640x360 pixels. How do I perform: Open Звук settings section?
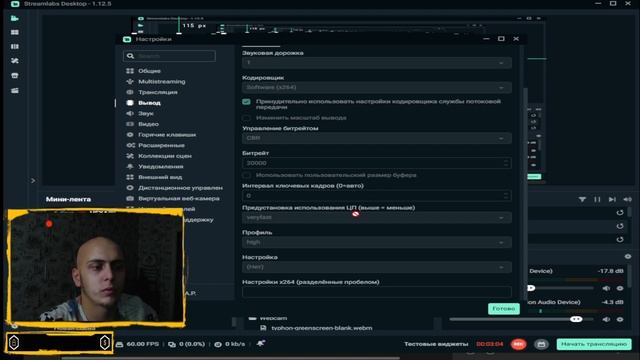(146, 113)
